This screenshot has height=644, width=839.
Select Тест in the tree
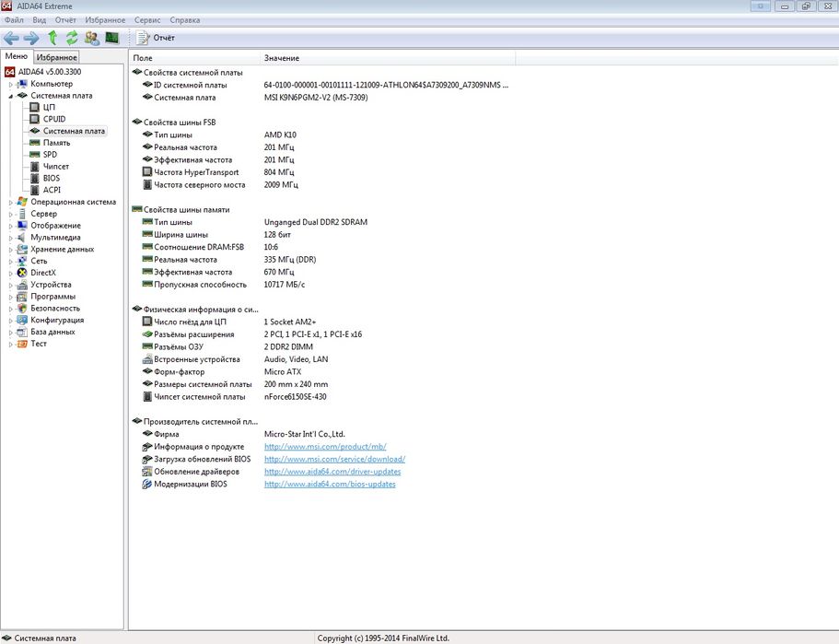pos(39,344)
